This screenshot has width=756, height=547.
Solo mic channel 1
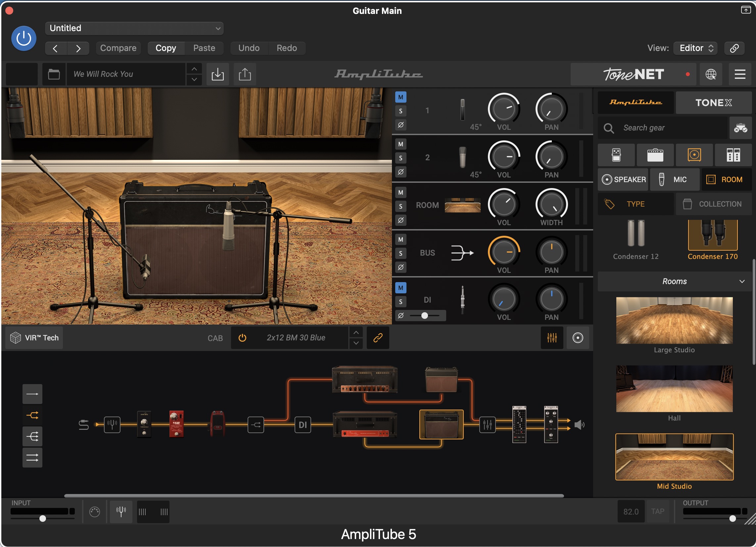[401, 111]
